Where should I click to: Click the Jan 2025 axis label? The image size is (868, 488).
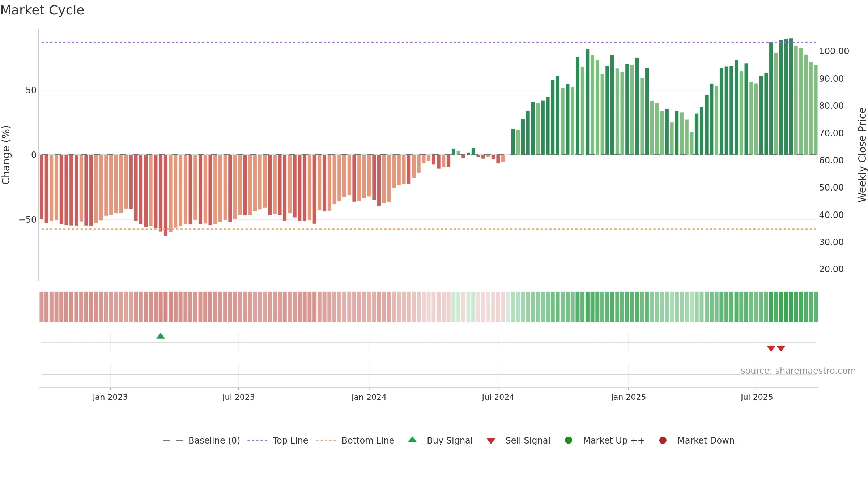click(x=628, y=397)
